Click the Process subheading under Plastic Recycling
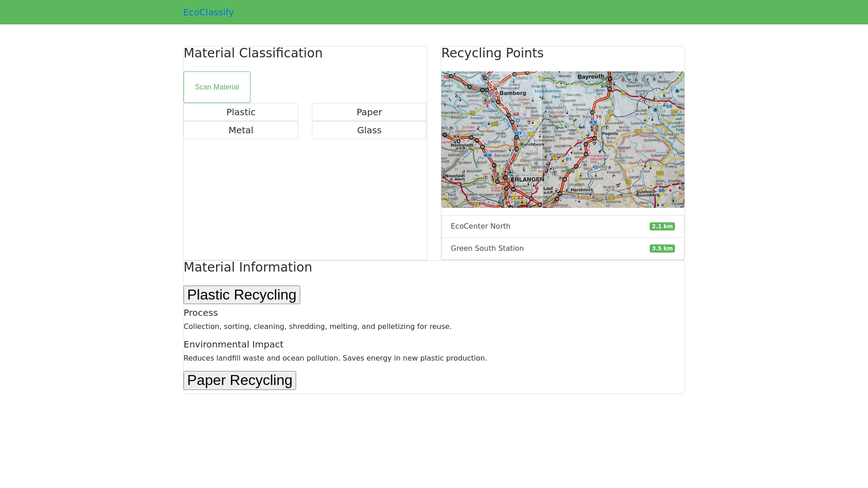Viewport: 868px width, 488px height. click(x=201, y=313)
